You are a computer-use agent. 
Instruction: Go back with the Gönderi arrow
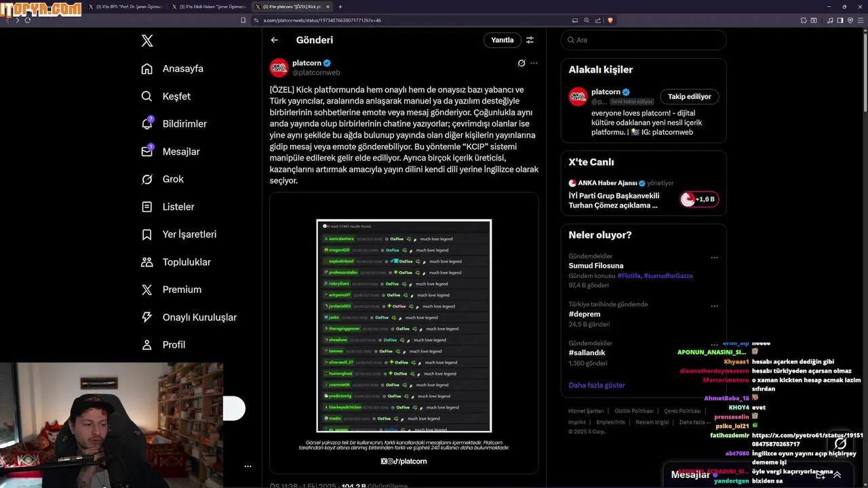coord(275,40)
